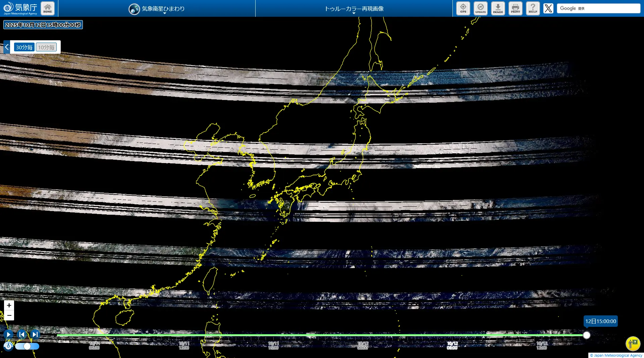Click the animation speed gauge icon

click(8, 346)
